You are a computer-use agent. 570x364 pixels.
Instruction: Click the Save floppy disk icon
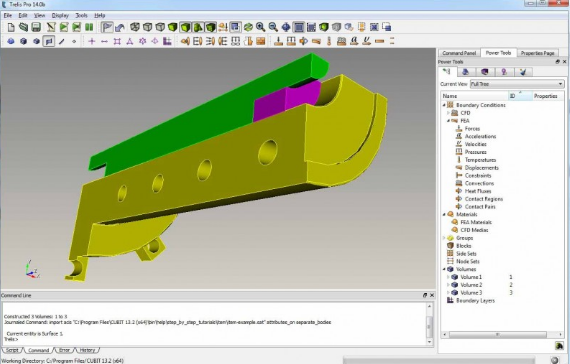click(36, 27)
